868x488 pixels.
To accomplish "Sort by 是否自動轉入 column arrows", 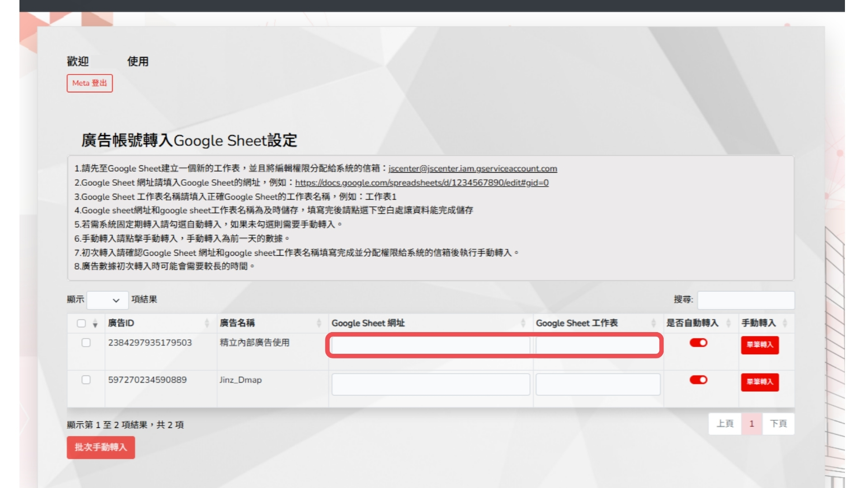I will pos(728,323).
